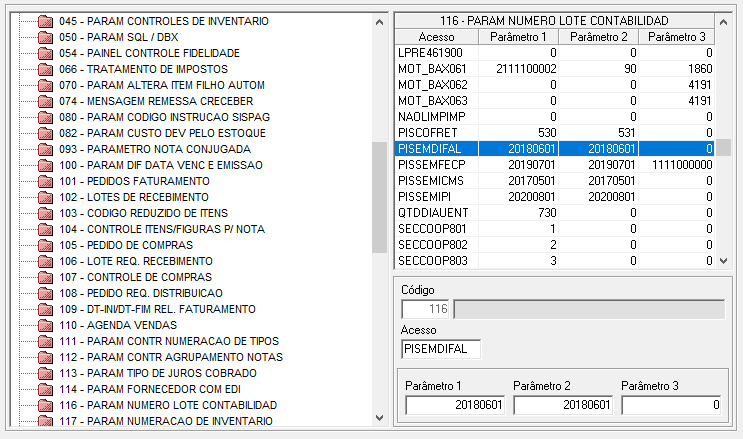Image resolution: width=743 pixels, height=439 pixels.
Task: Click folder icon next to 100 - PARAM DIF DATA VENC E EMISSAO
Action: [45, 165]
